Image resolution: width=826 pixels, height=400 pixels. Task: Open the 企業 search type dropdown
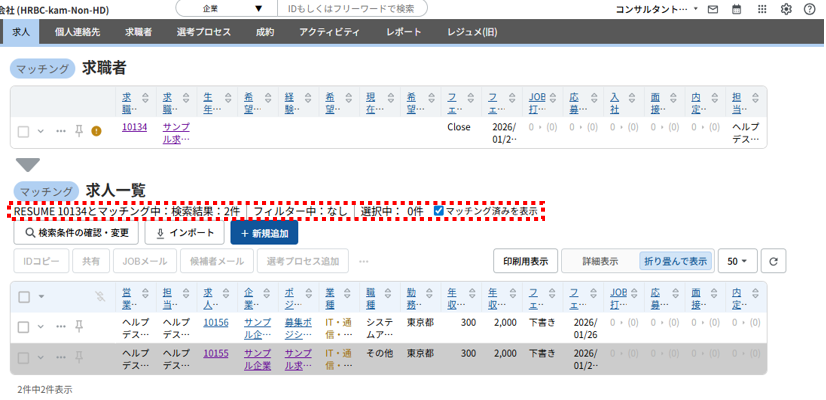pyautogui.click(x=224, y=9)
